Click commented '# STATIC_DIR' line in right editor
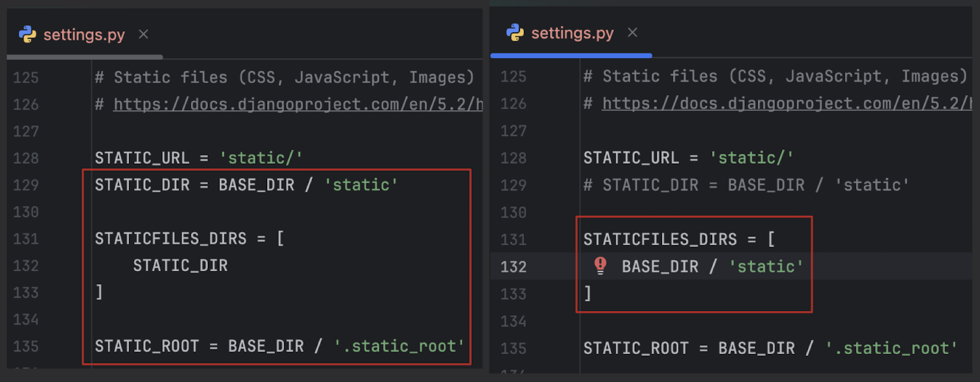980x382 pixels. point(746,185)
